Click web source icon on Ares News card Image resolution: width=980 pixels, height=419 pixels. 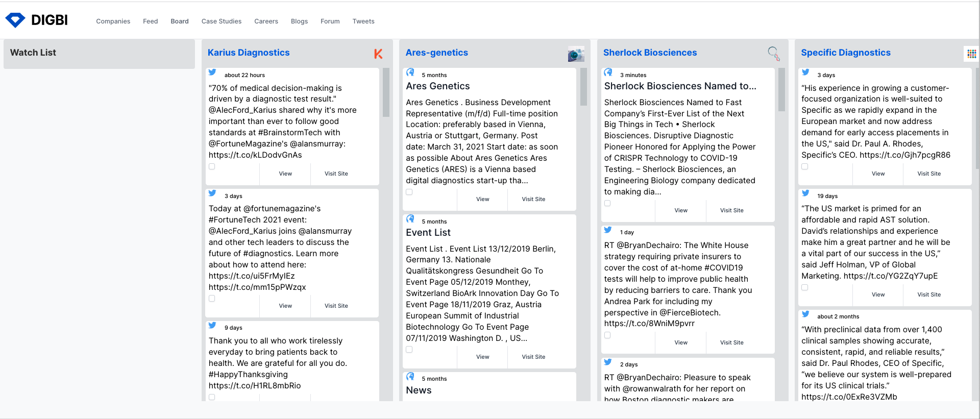point(410,377)
